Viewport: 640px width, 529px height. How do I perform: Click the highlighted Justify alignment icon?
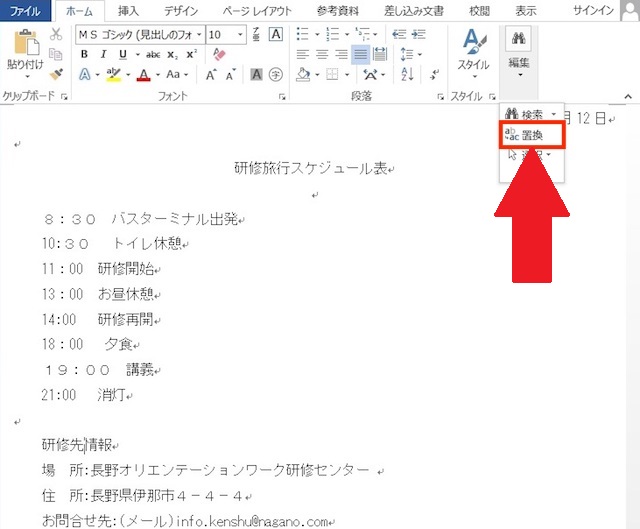(361, 54)
